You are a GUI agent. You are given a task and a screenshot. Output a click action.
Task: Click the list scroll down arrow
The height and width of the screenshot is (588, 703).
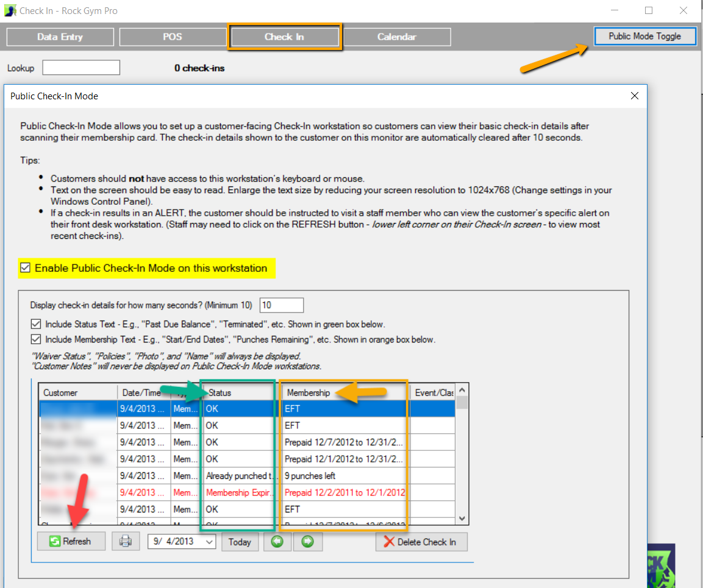pyautogui.click(x=462, y=519)
